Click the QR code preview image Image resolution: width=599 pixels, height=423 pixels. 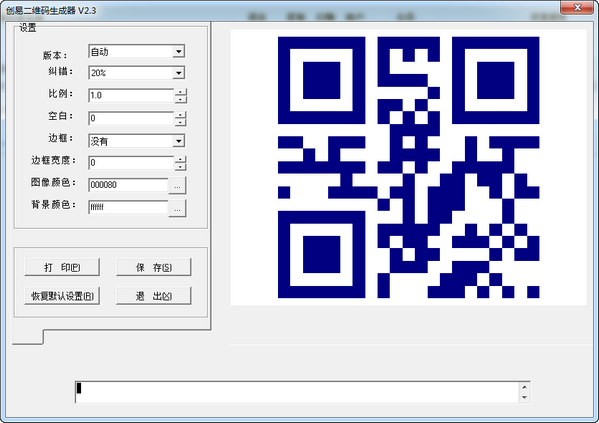[408, 167]
